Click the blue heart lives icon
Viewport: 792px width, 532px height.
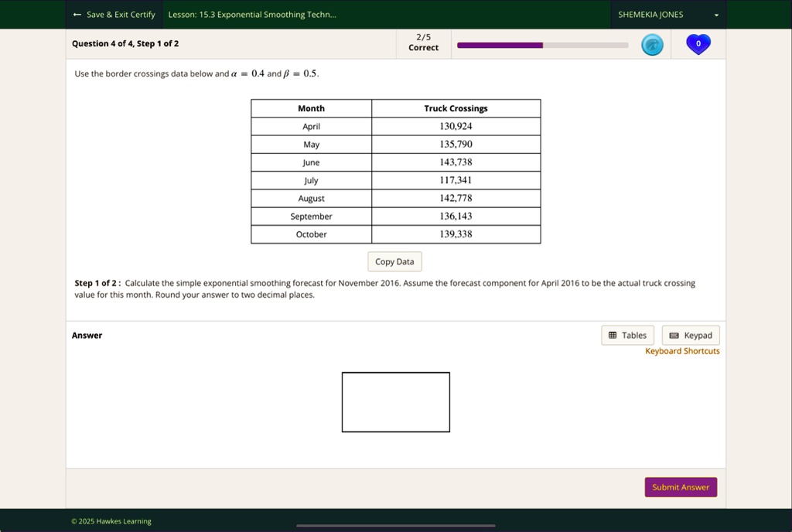(698, 44)
